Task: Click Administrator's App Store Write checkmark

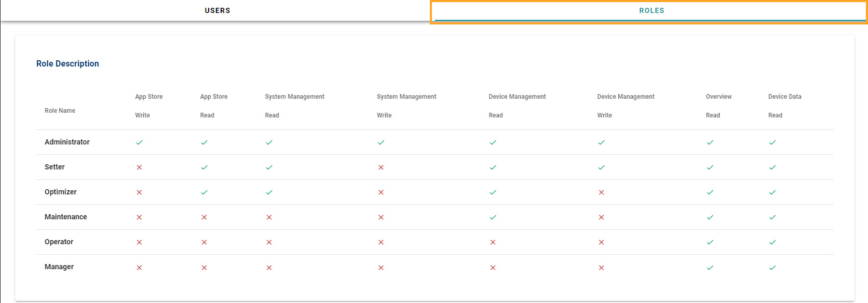Action: click(139, 142)
